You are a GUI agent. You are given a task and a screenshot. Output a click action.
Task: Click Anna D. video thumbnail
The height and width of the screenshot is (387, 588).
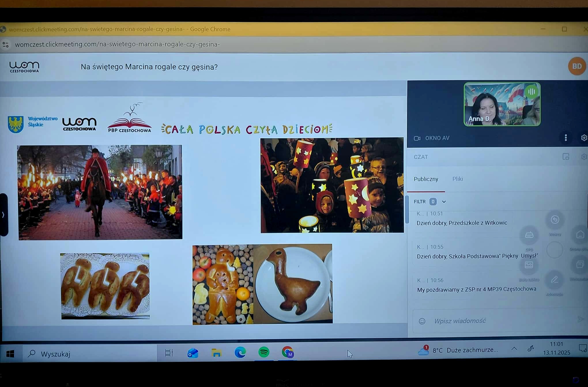502,104
